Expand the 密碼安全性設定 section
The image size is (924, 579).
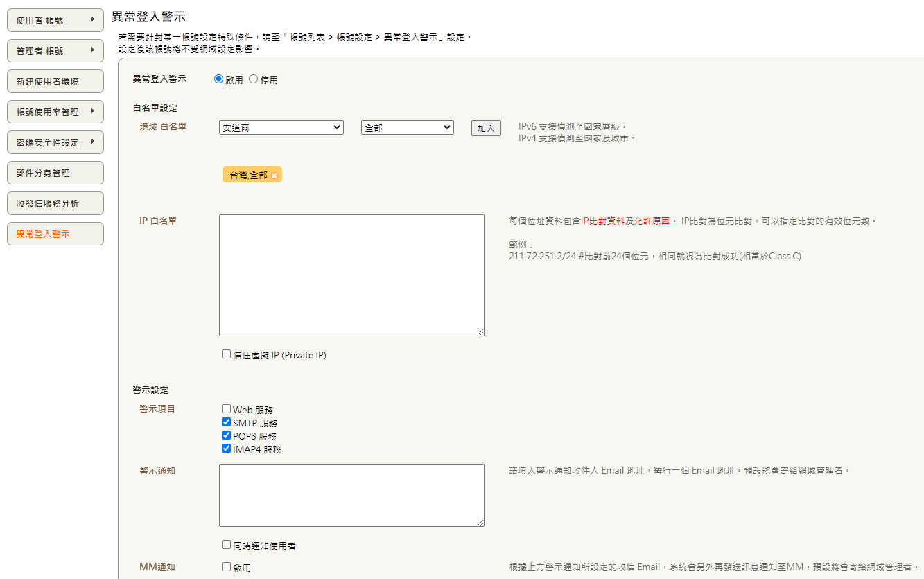tap(55, 141)
